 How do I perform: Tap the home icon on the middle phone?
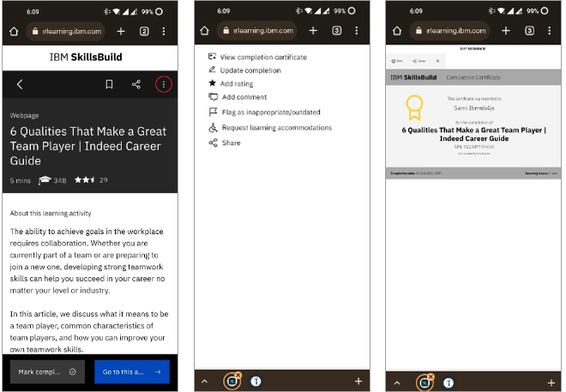[204, 31]
